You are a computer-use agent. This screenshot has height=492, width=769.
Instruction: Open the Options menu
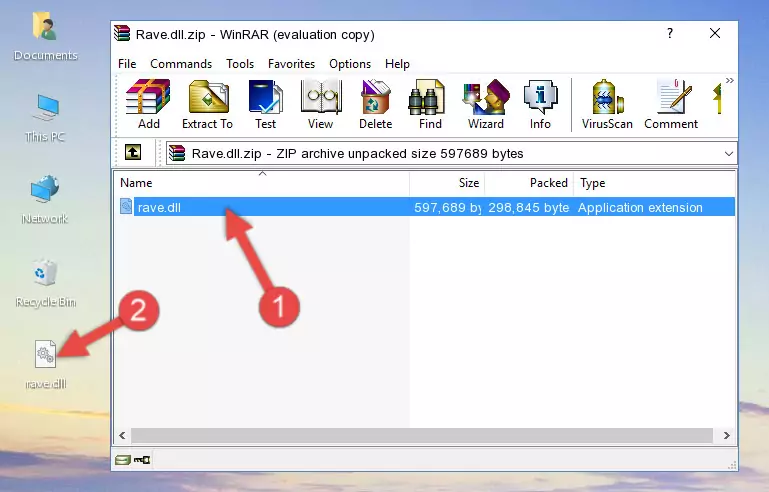click(350, 64)
